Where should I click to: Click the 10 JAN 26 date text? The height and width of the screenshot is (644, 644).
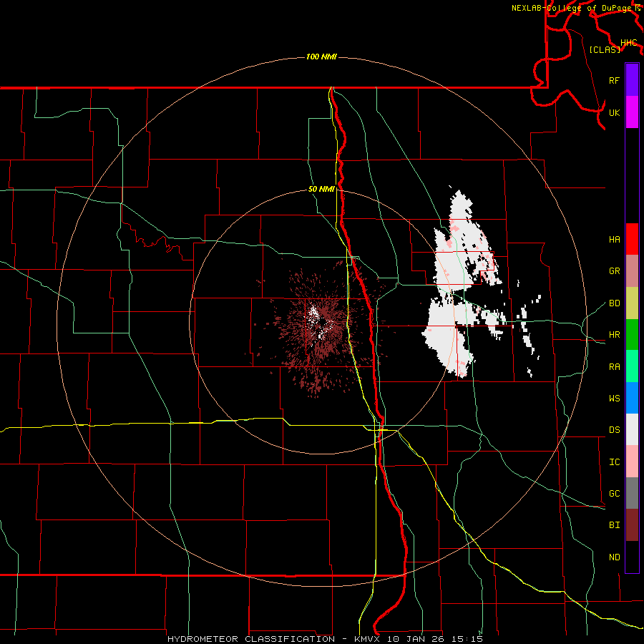(417, 639)
